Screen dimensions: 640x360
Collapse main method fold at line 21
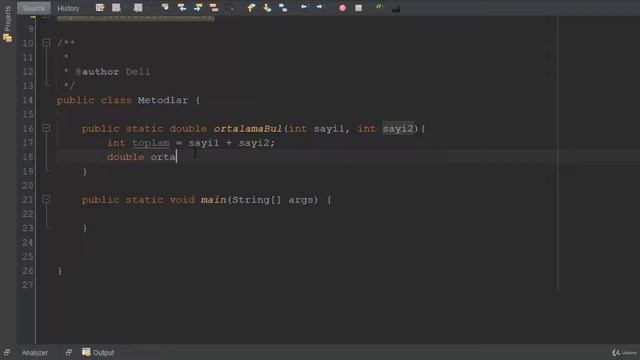46,200
